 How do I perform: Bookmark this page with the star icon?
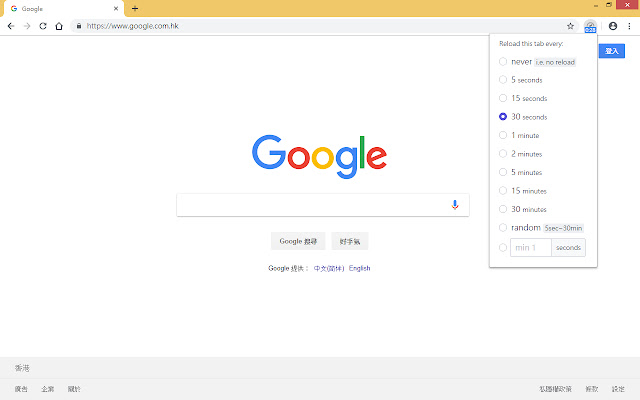pos(570,26)
